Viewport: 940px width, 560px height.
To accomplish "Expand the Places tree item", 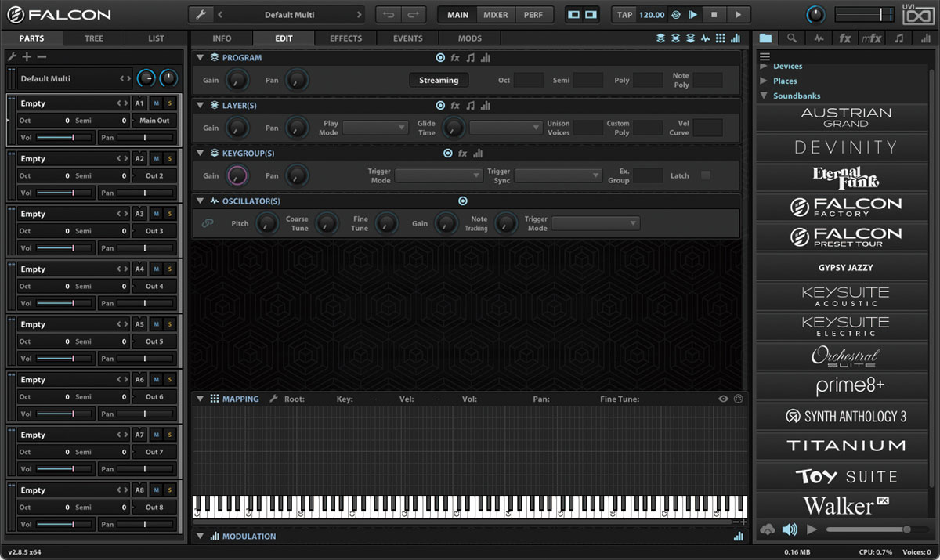I will [764, 81].
